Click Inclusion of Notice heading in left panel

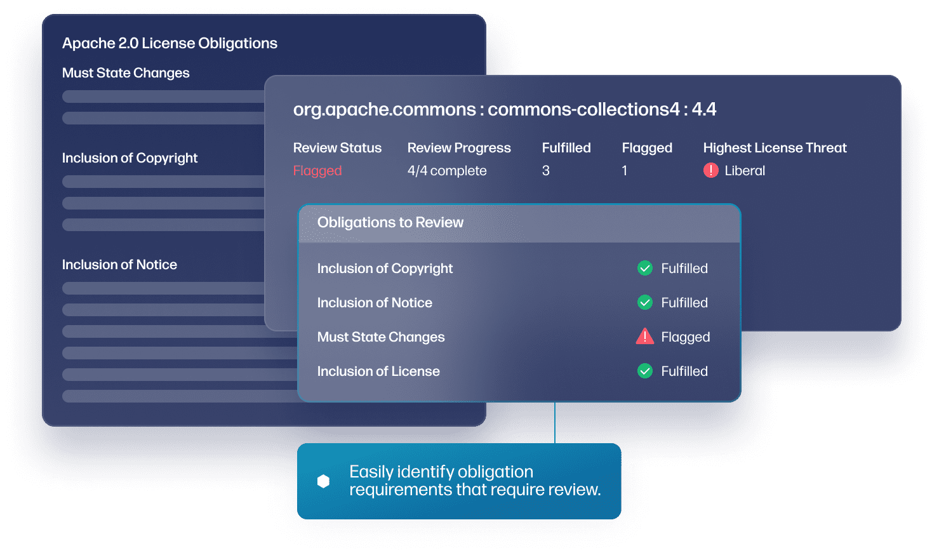[119, 265]
